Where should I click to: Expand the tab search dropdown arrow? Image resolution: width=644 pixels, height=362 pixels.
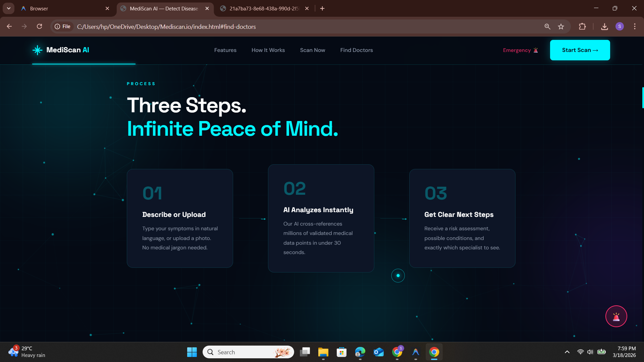click(9, 8)
